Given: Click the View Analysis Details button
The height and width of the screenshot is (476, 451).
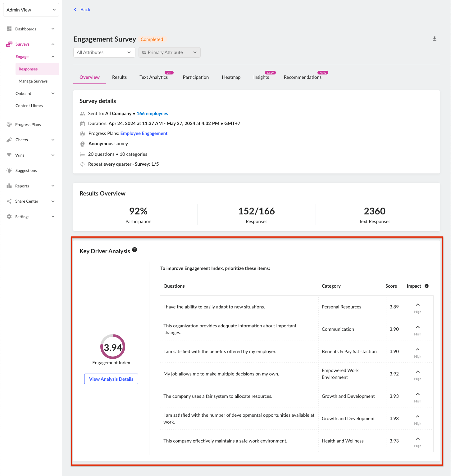Looking at the screenshot, I should click(x=111, y=379).
